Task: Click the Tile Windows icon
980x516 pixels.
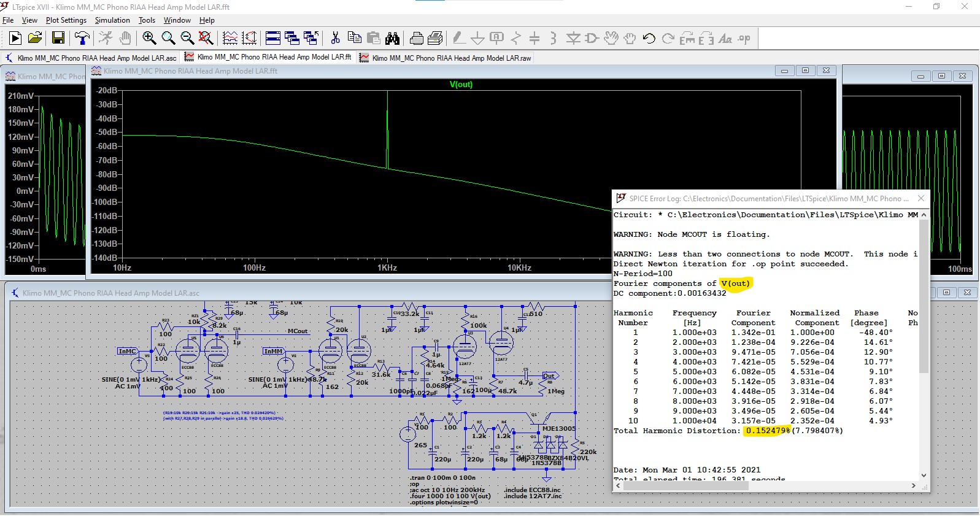Action: pyautogui.click(x=273, y=39)
